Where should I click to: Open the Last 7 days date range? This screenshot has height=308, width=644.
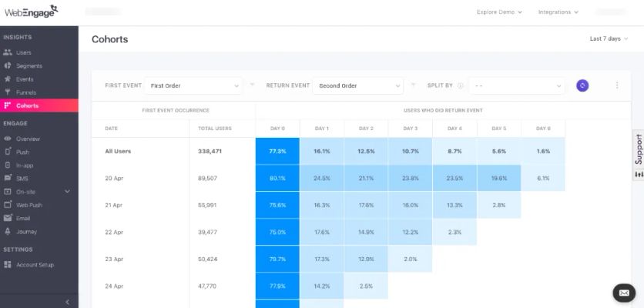609,38
